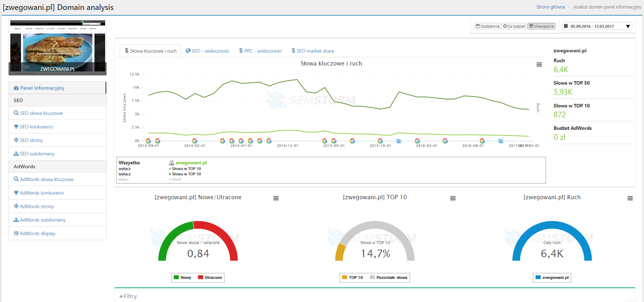This screenshot has height=302, width=644.
Task: Open AdWords display in sidebar
Action: [x=38, y=233]
